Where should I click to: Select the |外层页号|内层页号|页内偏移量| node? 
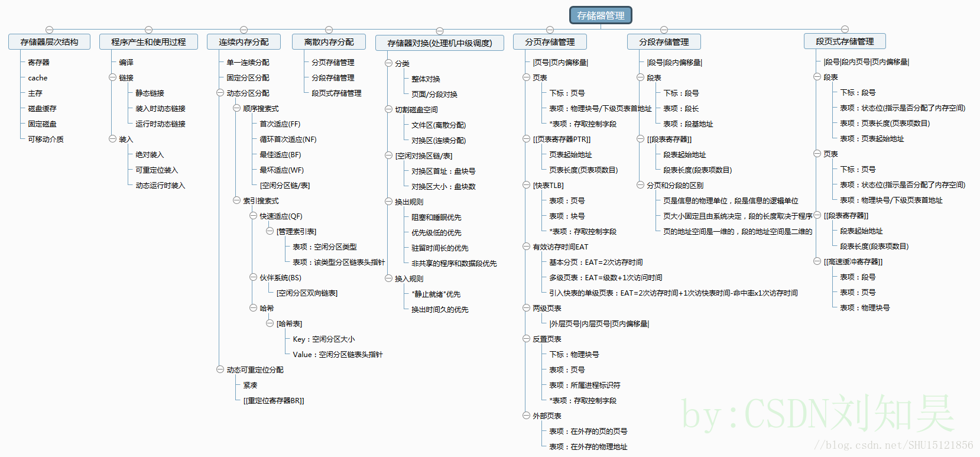[599, 323]
